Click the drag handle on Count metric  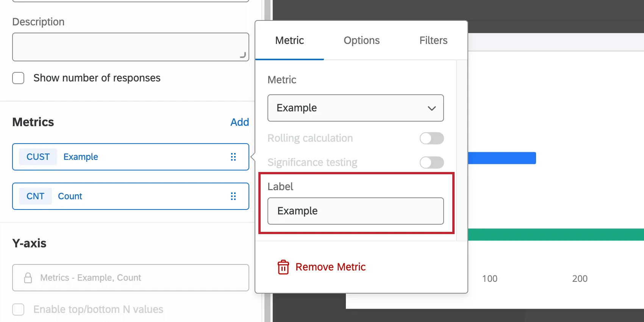tap(233, 196)
